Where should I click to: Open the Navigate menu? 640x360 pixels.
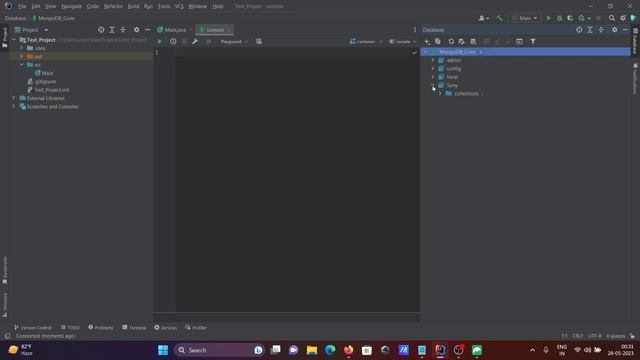[x=71, y=7]
